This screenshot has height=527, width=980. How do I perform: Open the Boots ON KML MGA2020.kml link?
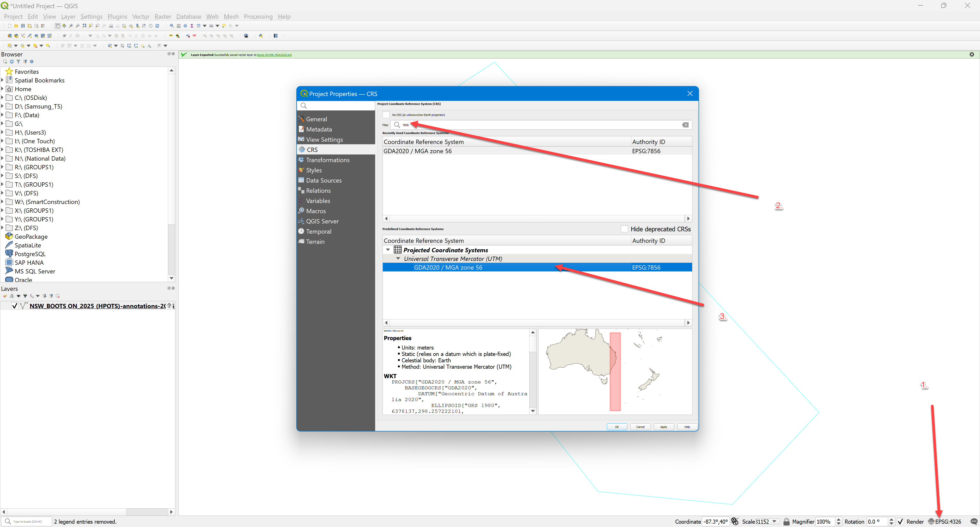coord(274,55)
